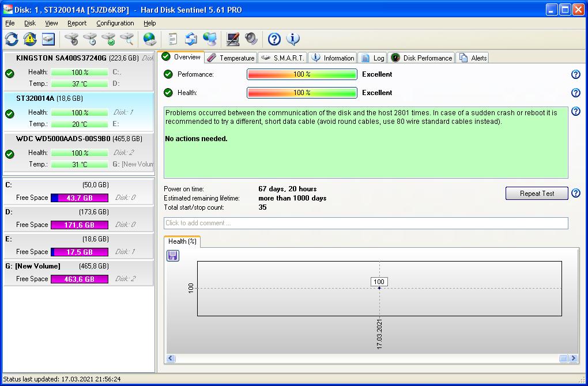
Task: Open the Help menu
Action: tap(150, 23)
